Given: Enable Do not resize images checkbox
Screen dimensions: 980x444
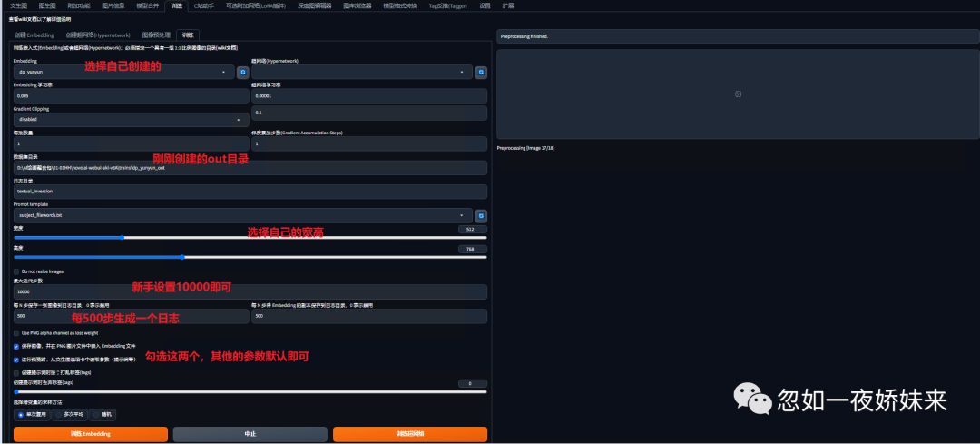Looking at the screenshot, I should point(16,271).
